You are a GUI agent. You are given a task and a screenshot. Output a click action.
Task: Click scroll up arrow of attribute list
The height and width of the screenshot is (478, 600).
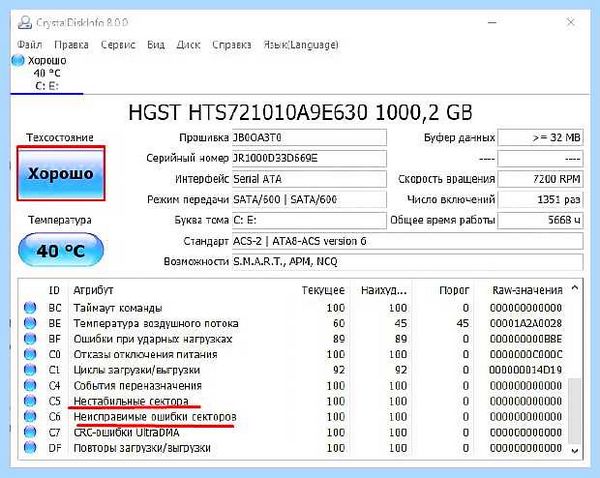pyautogui.click(x=575, y=288)
